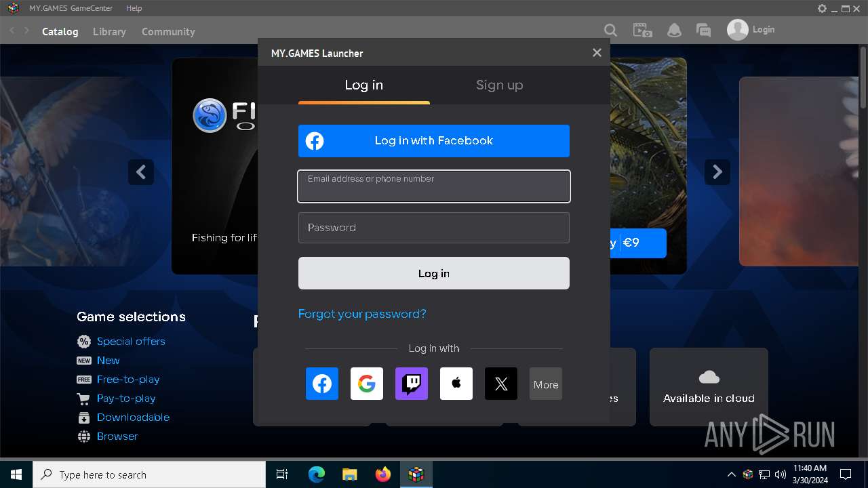
Task: Select the Log in tab
Action: click(x=364, y=85)
